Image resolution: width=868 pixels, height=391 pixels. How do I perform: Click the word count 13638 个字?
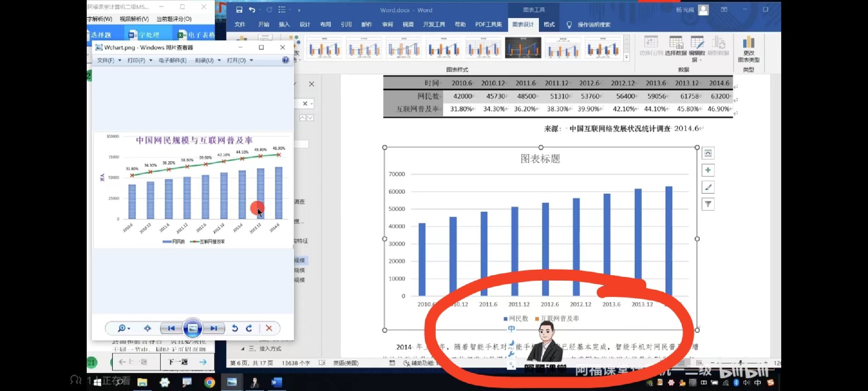coord(296,363)
